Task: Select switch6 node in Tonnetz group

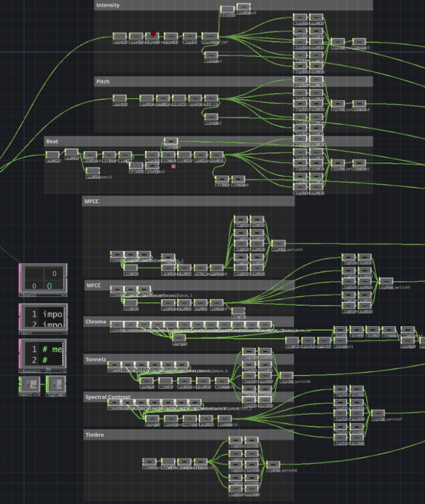Action: (287, 376)
